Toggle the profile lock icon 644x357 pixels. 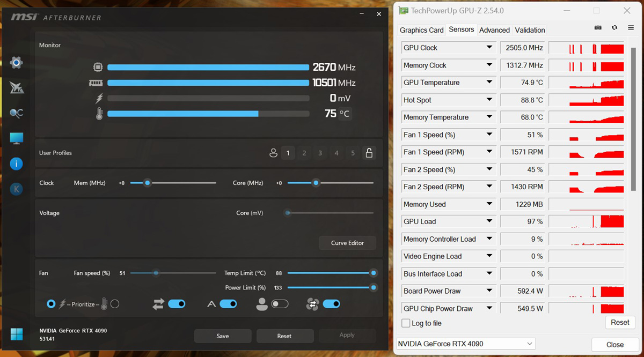369,153
